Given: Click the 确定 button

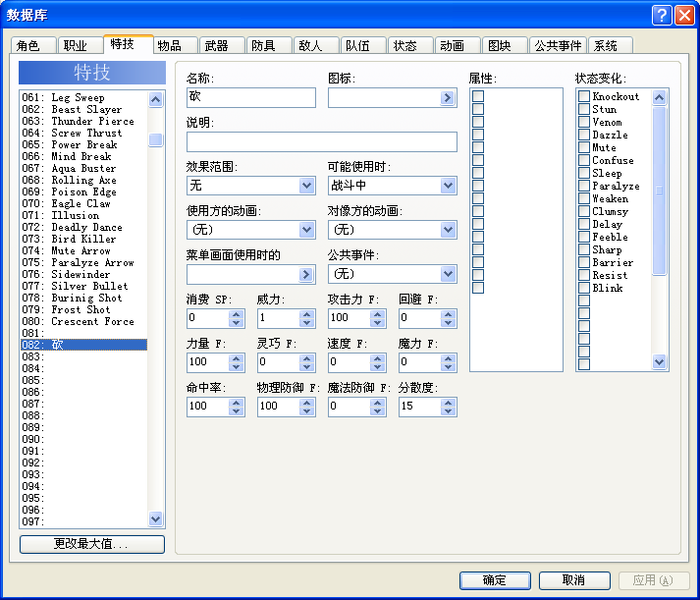Looking at the screenshot, I should click(495, 580).
